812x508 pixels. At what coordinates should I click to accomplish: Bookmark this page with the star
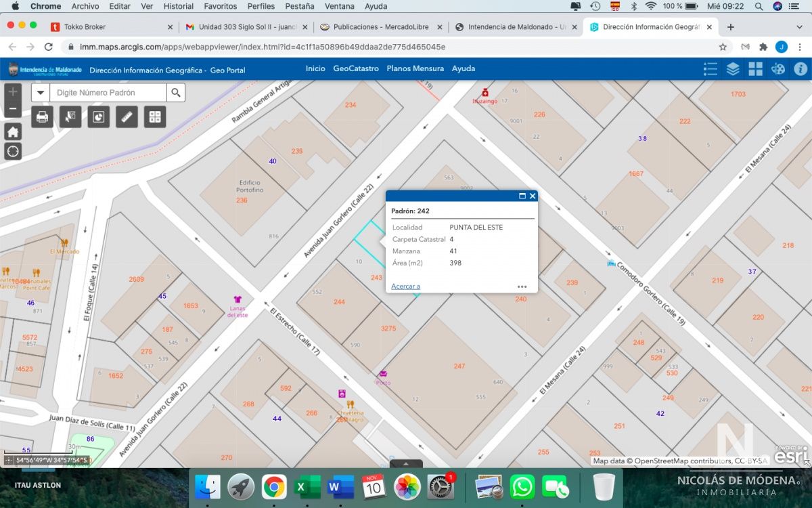coord(723,47)
